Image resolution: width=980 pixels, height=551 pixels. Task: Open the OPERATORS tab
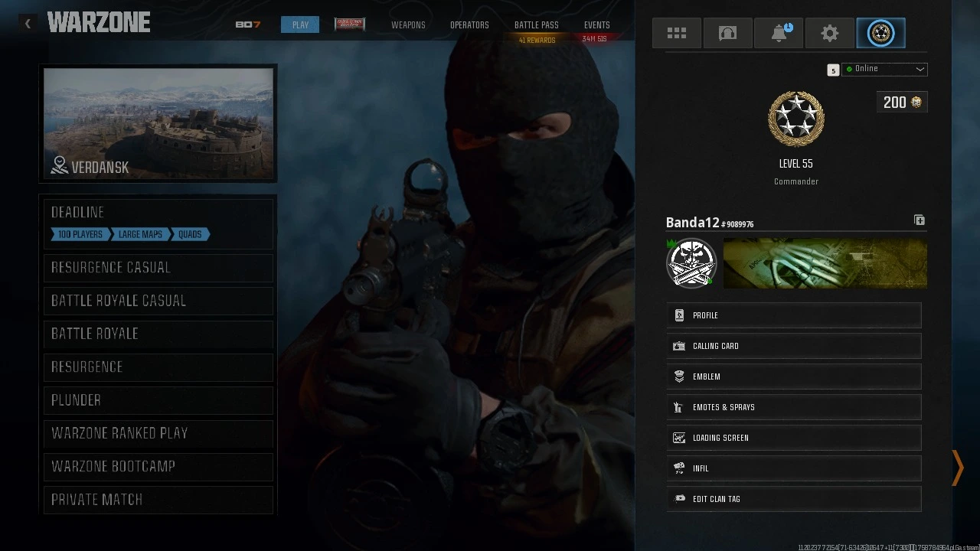point(469,25)
